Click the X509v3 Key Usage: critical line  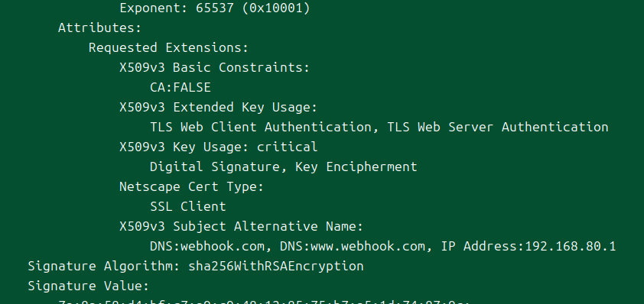(x=219, y=147)
